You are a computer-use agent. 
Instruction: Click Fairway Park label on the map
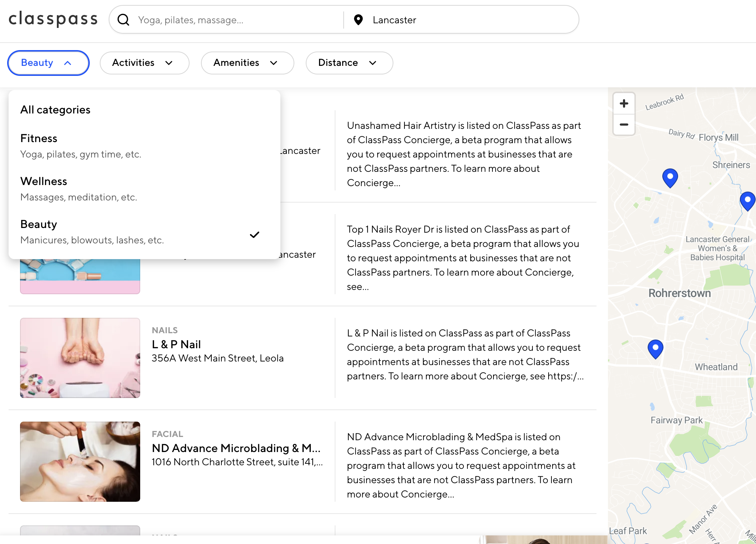(677, 420)
